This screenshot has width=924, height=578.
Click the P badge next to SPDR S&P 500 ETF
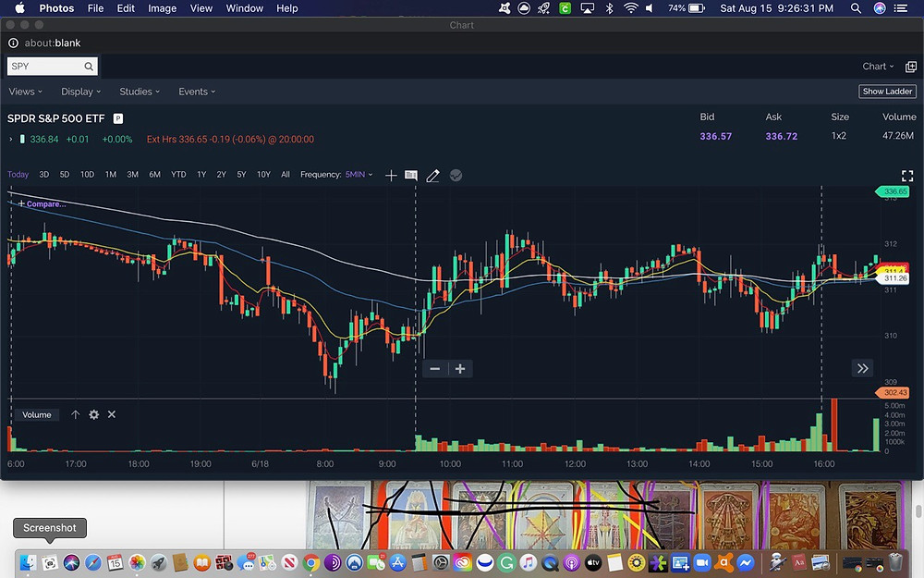[118, 118]
